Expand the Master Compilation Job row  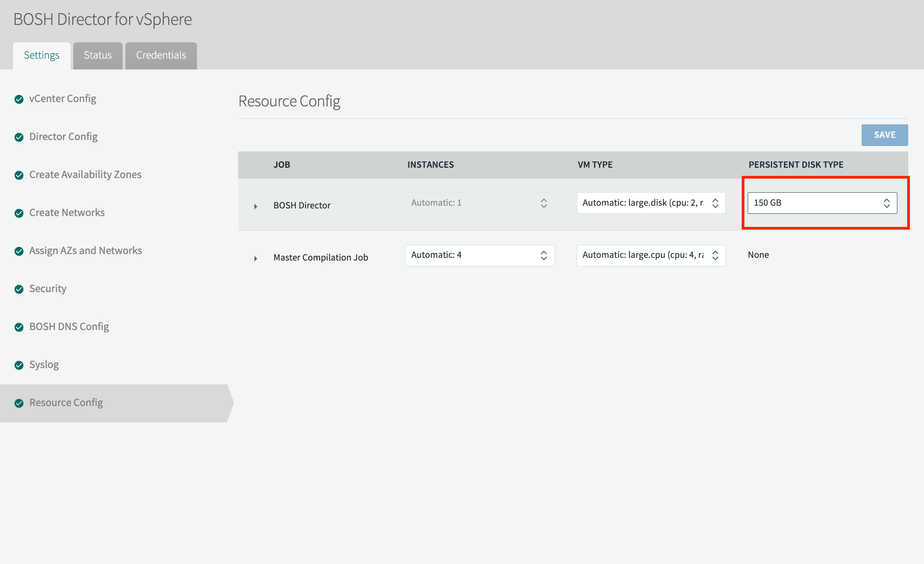click(256, 258)
